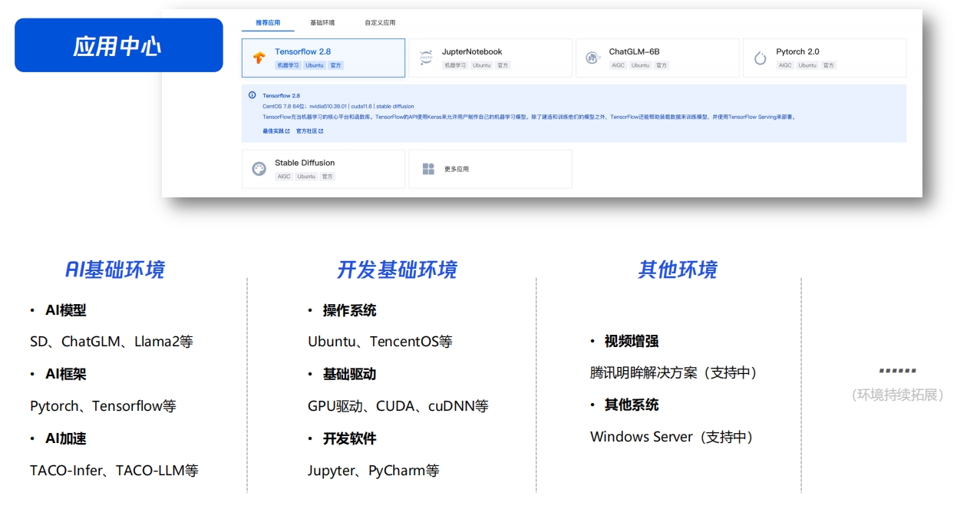This screenshot has height=506, width=980.
Task: Click the AIGC tag on Pytorch card
Action: 785,65
